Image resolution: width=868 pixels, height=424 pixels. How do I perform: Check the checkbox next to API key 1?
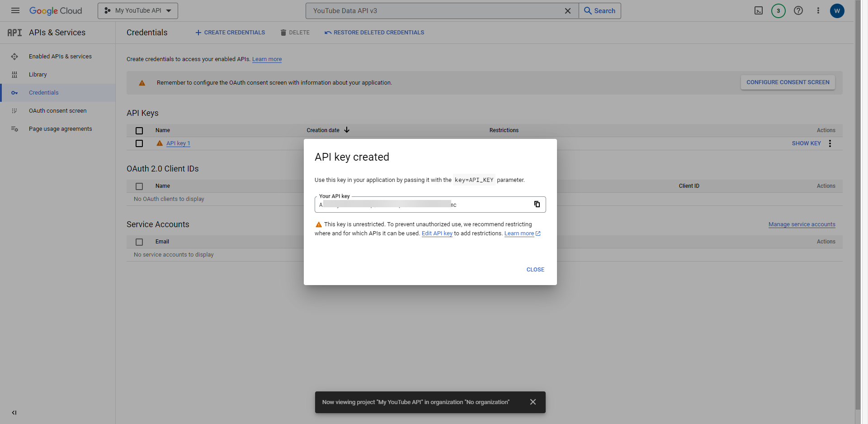coord(139,143)
